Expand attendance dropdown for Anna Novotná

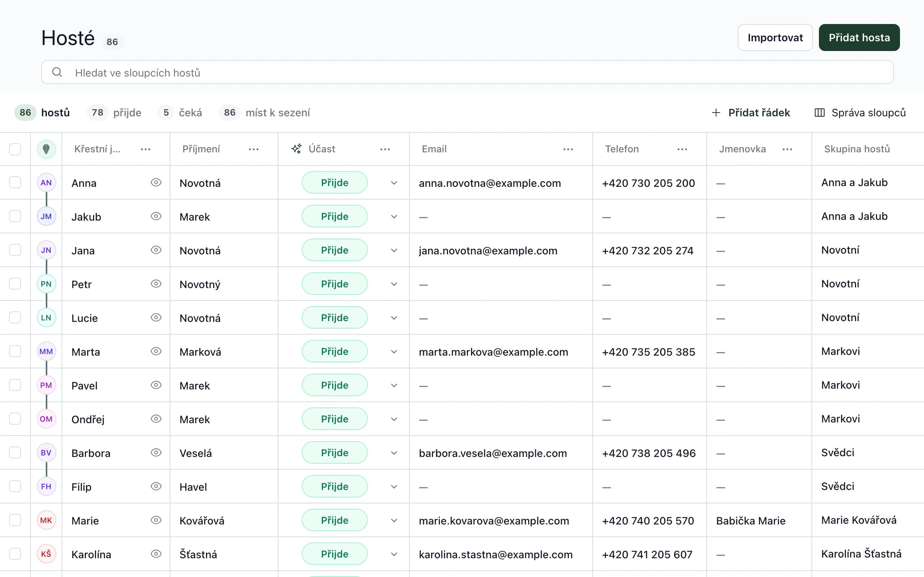pos(394,183)
